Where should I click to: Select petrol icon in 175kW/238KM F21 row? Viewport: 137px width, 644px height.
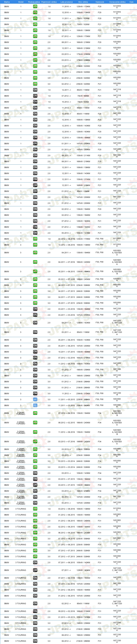(35, 60)
